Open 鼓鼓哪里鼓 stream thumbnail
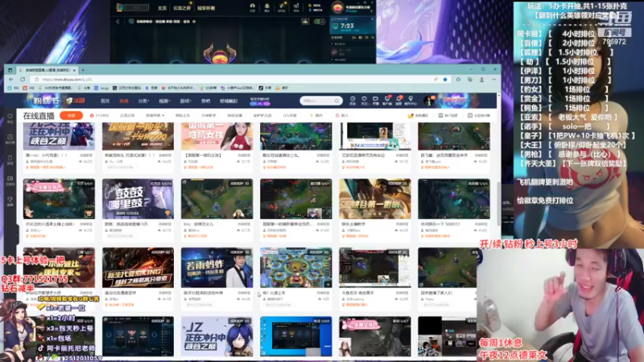Viewport: 644px width, 362px height. [x=138, y=199]
